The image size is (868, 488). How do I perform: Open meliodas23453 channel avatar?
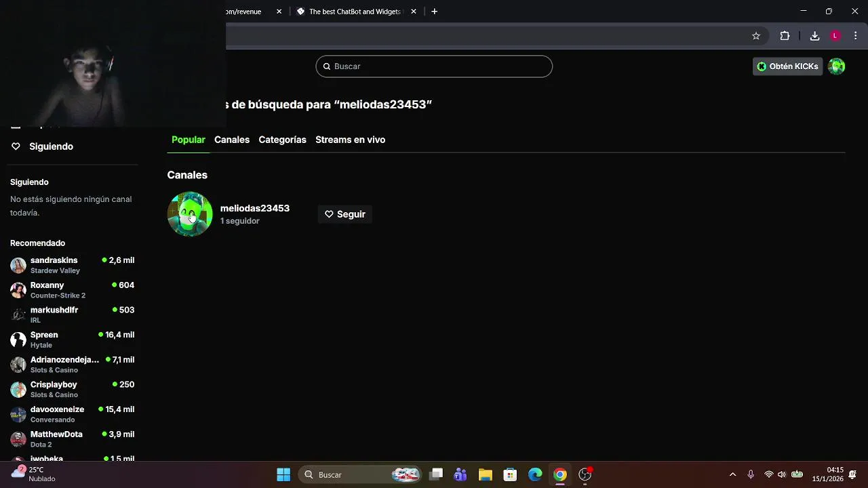tap(190, 214)
